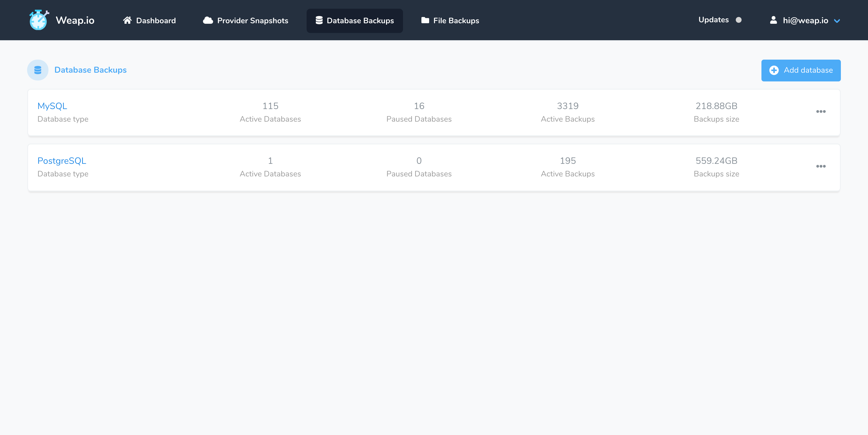This screenshot has width=868, height=435.
Task: Click the round database icon beside page title
Action: click(38, 70)
